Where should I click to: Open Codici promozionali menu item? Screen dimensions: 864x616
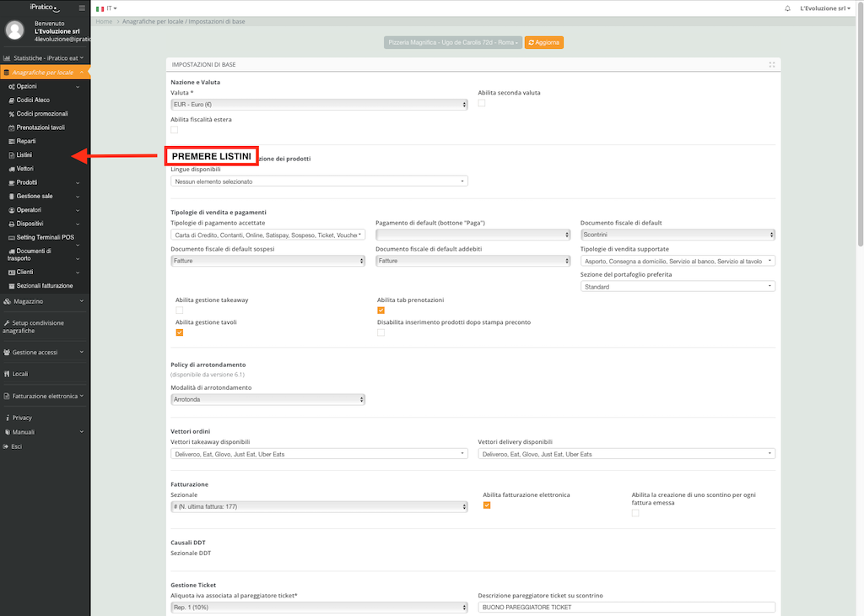pyautogui.click(x=42, y=114)
